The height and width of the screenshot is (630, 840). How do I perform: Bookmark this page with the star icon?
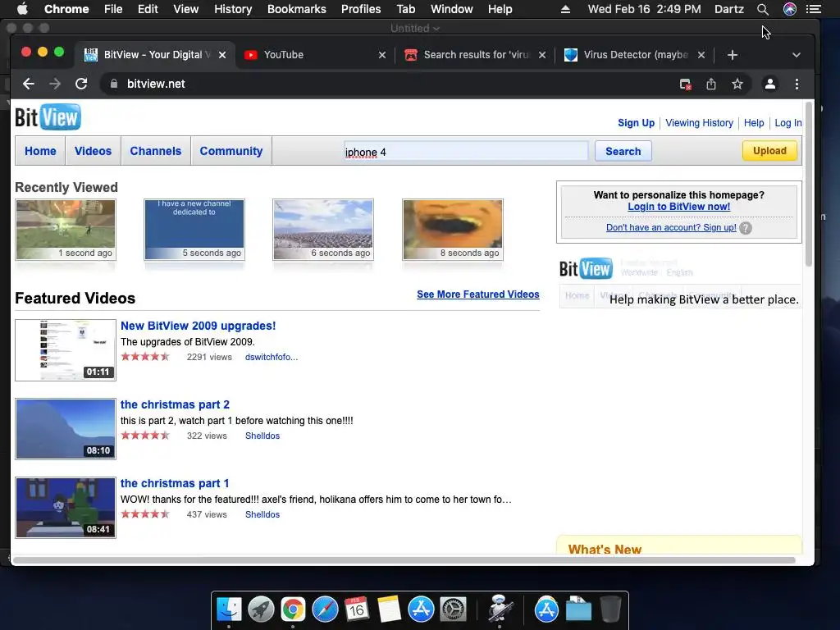coord(737,84)
